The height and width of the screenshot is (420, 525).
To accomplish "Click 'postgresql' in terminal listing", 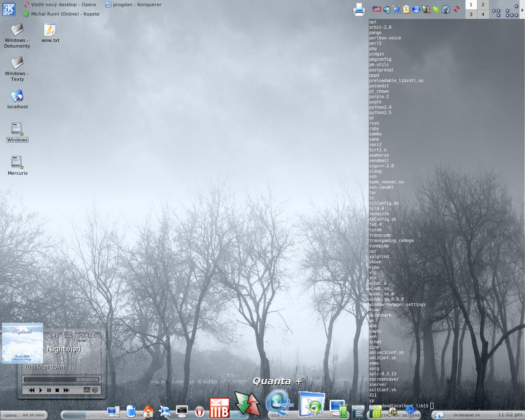I will 381,70.
